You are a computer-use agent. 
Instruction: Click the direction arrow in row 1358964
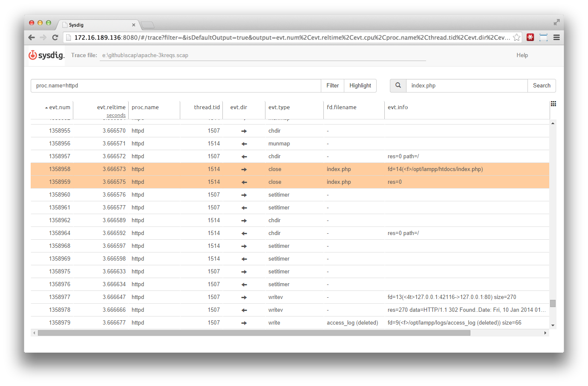pos(244,233)
